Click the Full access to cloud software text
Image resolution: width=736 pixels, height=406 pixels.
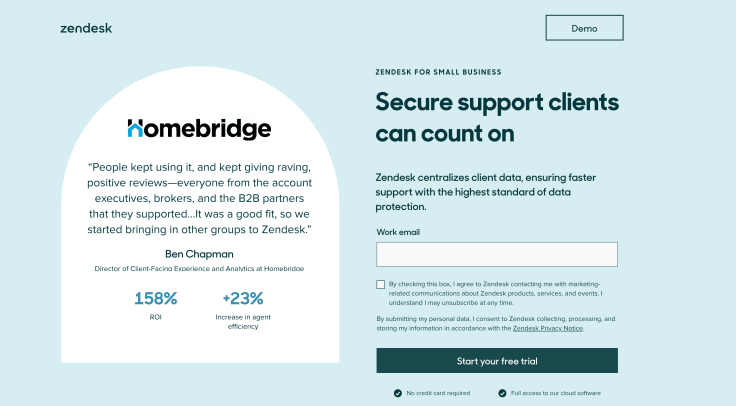point(556,393)
